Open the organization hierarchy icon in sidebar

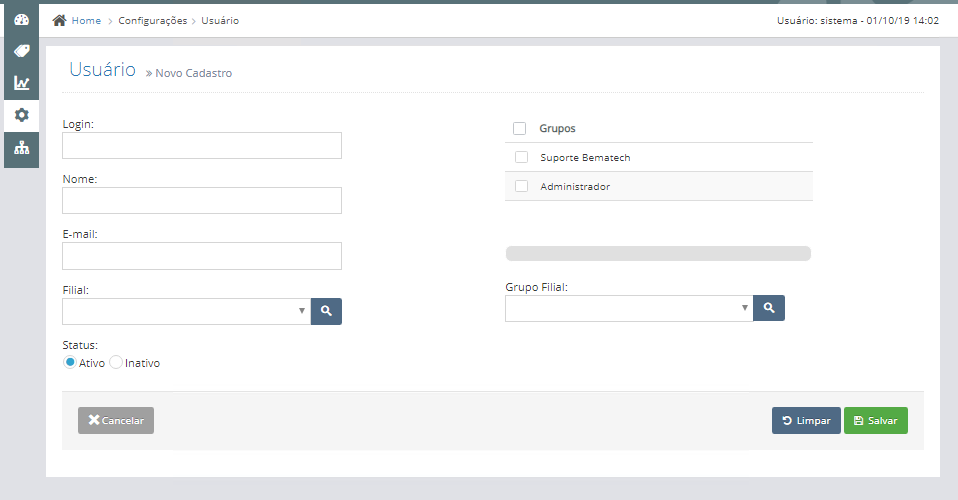pyautogui.click(x=21, y=148)
